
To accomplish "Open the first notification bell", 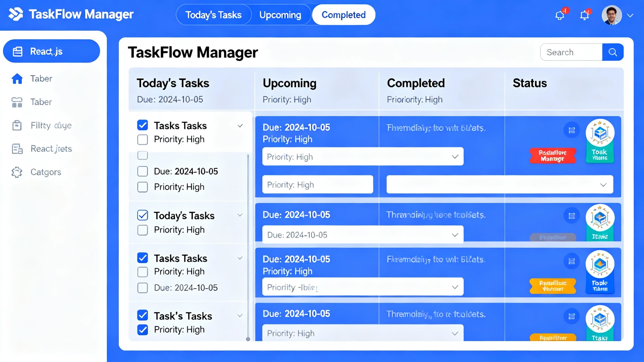I will [560, 16].
